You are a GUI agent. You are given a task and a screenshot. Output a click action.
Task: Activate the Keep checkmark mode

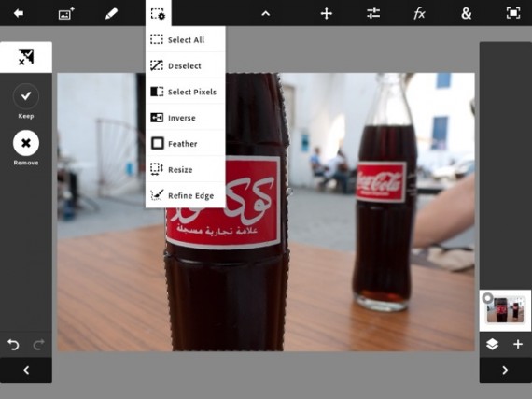pos(26,96)
